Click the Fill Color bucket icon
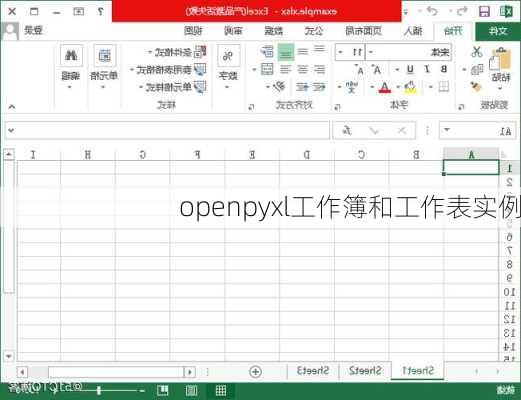 tap(410, 87)
